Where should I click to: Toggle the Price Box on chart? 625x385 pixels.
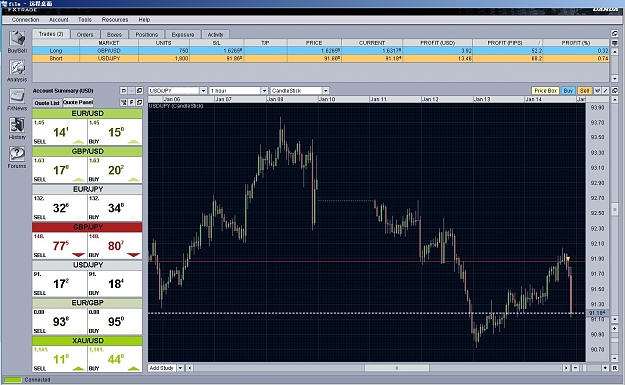[545, 90]
